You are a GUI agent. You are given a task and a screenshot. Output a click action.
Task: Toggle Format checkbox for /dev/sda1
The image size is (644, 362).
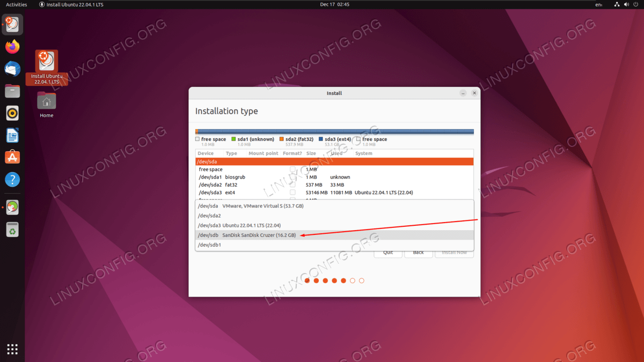tap(292, 177)
